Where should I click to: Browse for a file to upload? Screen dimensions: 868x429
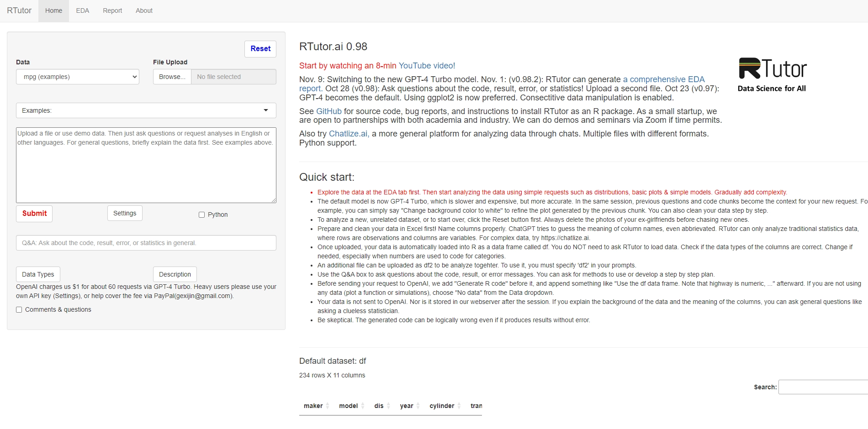pyautogui.click(x=172, y=77)
